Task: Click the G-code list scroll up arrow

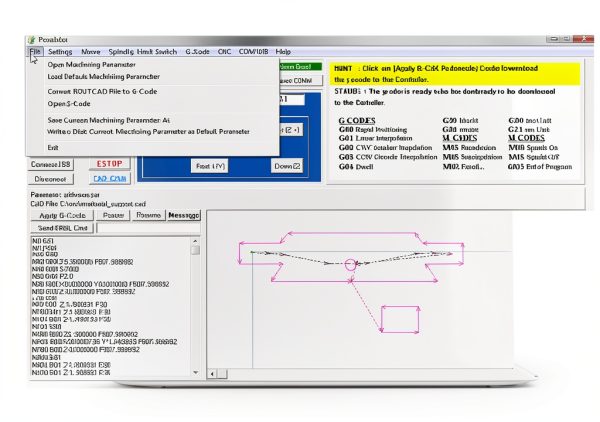Action: click(x=195, y=241)
